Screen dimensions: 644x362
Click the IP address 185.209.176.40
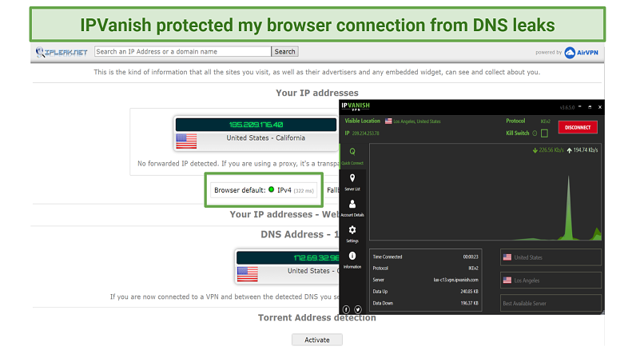pos(256,125)
